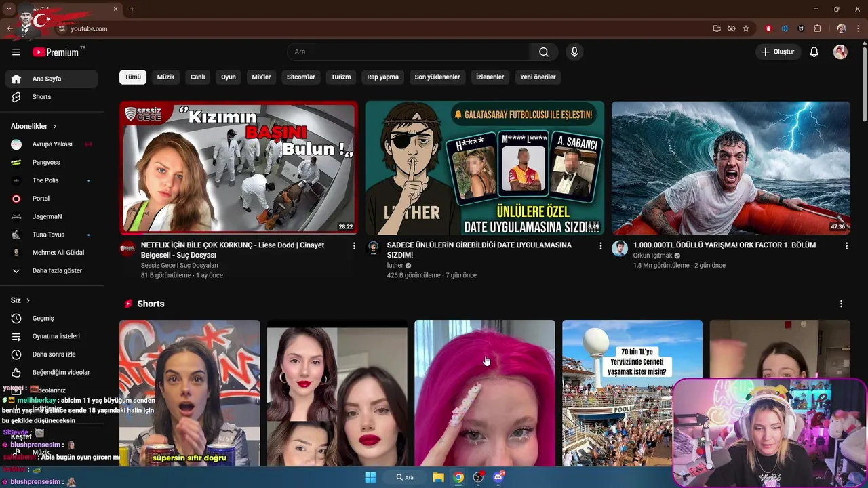Select the 'Son yüklenenler' filter chip
Viewport: 868px width, 488px height.
coord(437,77)
